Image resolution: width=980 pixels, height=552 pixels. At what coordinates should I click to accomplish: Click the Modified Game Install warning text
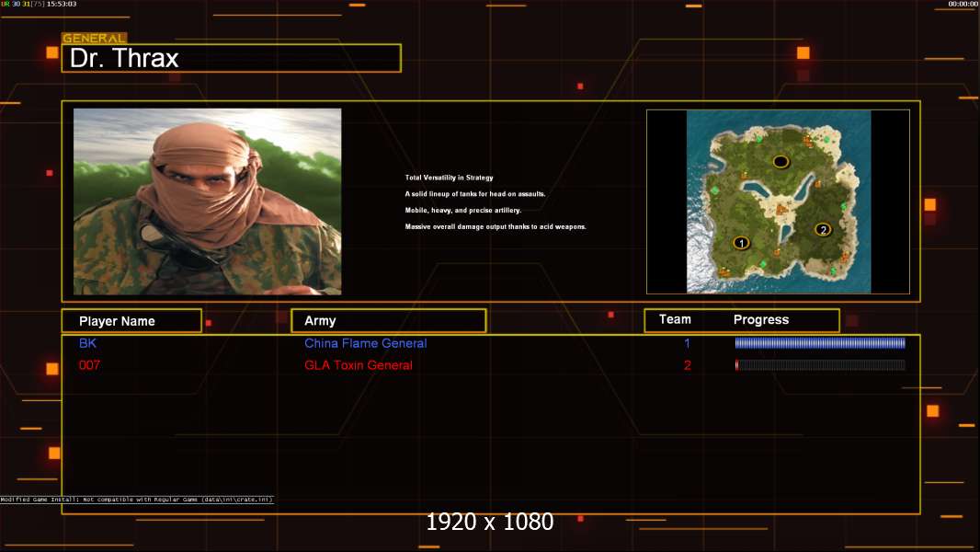tap(137, 500)
